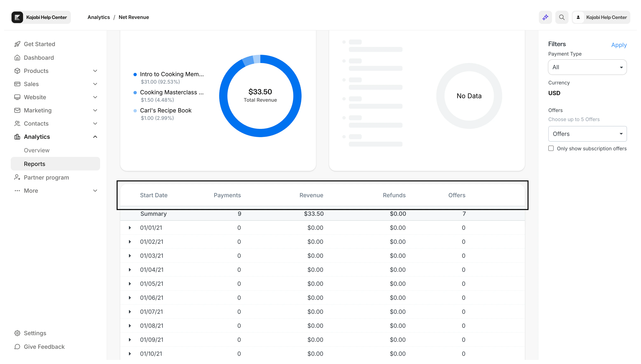This screenshot has width=641, height=364.
Task: Click the Products box icon
Action: coord(17,71)
